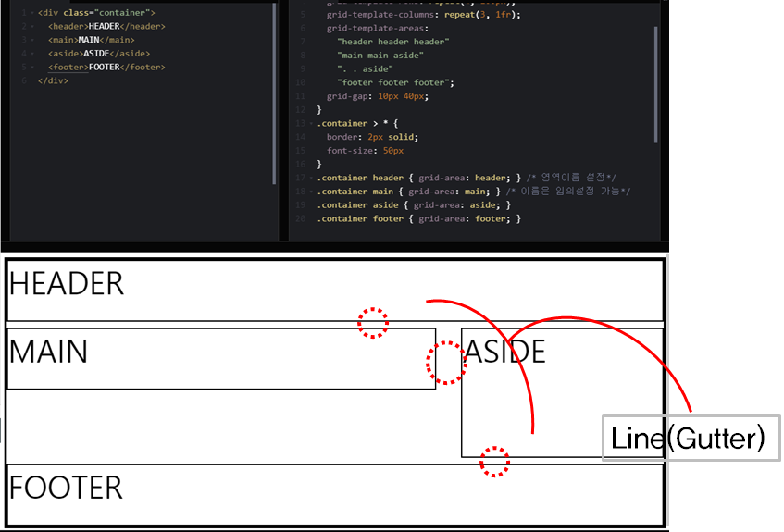Click the <aside>ASIDE</aside> code line
The height and width of the screenshot is (532, 784).
[x=99, y=53]
